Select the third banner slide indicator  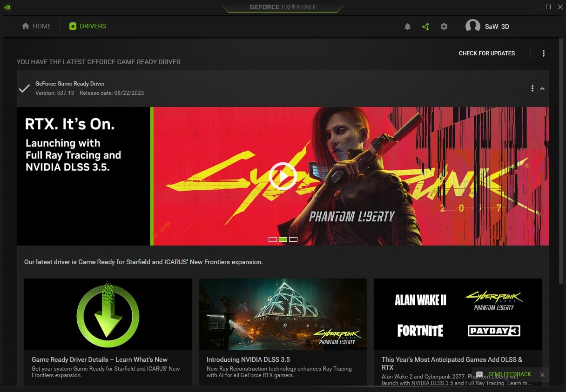[293, 239]
